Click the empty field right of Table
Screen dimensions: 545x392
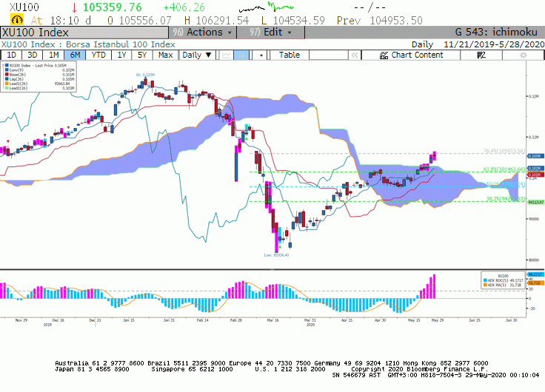coord(329,55)
